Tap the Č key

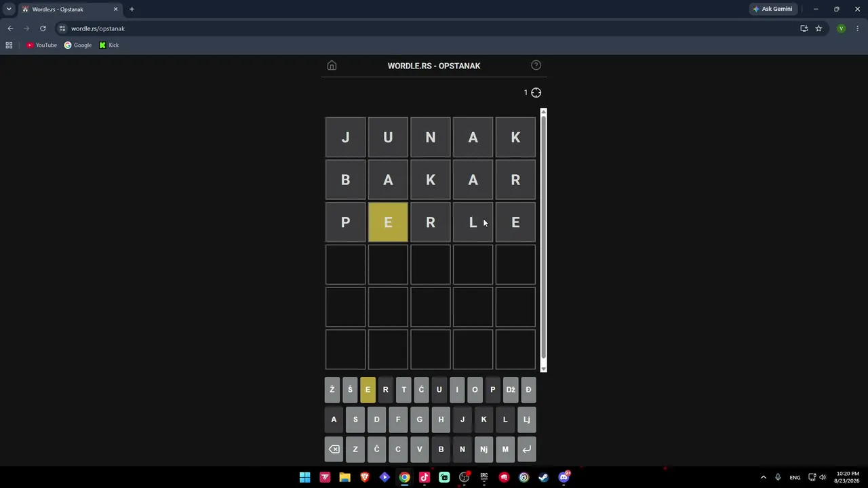point(376,449)
